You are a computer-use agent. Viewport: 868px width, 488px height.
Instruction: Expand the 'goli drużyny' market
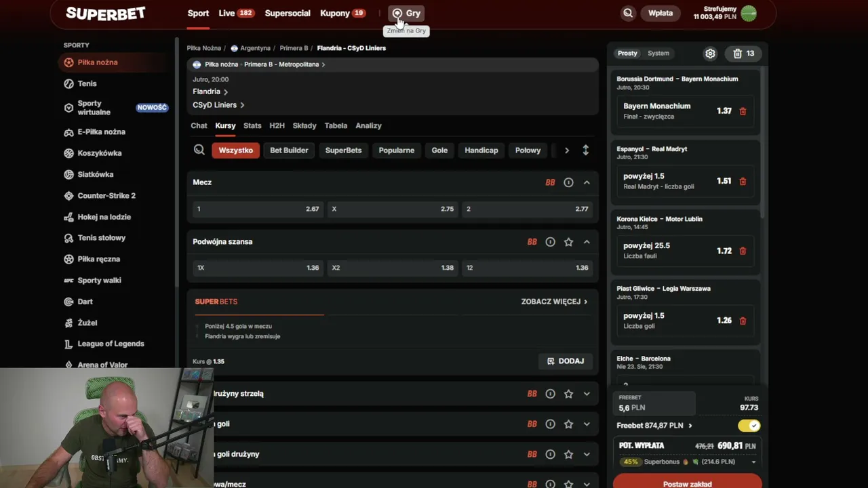pyautogui.click(x=587, y=454)
